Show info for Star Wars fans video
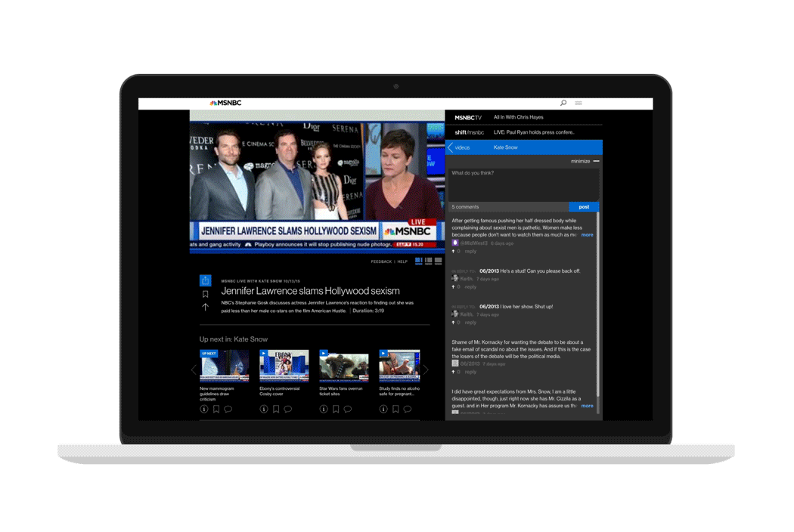 [324, 409]
